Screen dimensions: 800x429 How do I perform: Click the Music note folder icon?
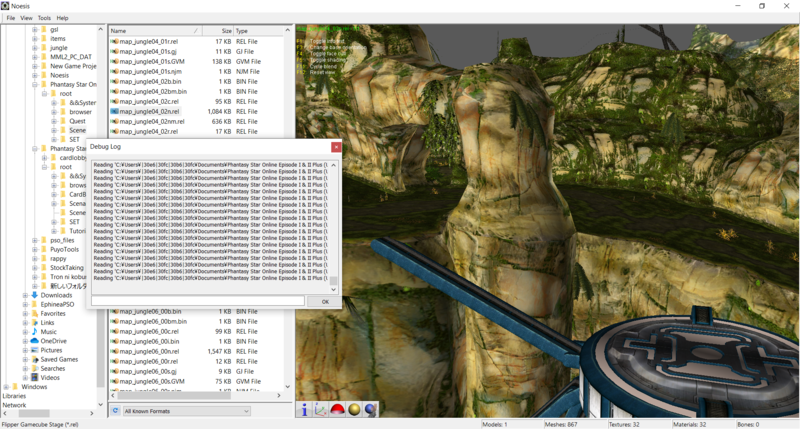click(34, 332)
